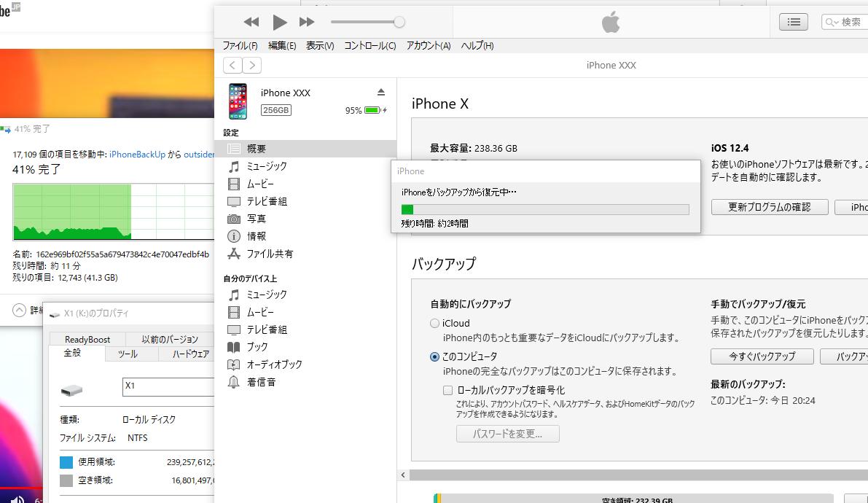Open the アカウント(A) menu

[x=429, y=46]
